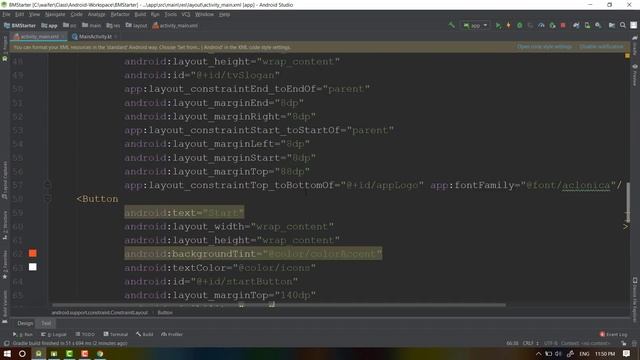Click Android Studio icon on taskbar
640x360 pixels.
pos(39,353)
